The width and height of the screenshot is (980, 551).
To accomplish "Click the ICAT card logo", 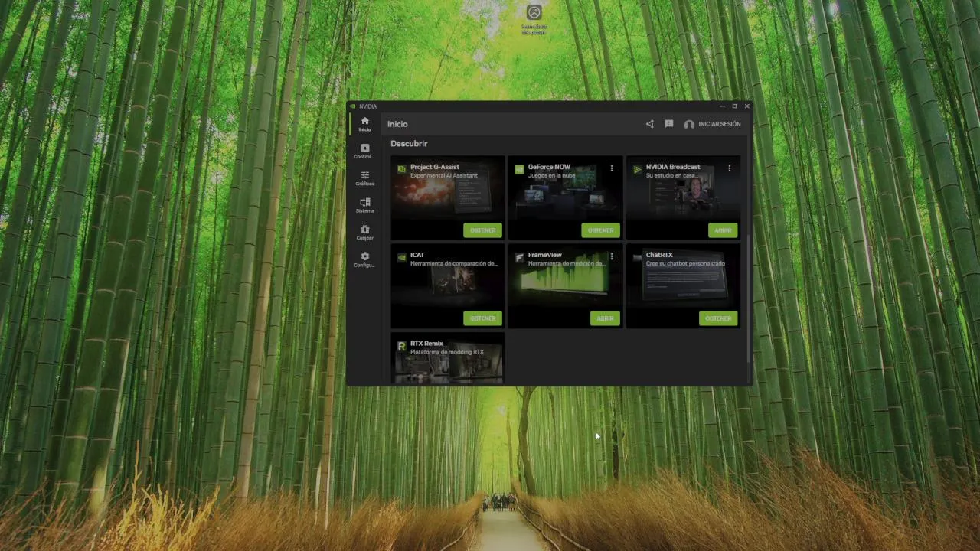I will click(x=401, y=258).
